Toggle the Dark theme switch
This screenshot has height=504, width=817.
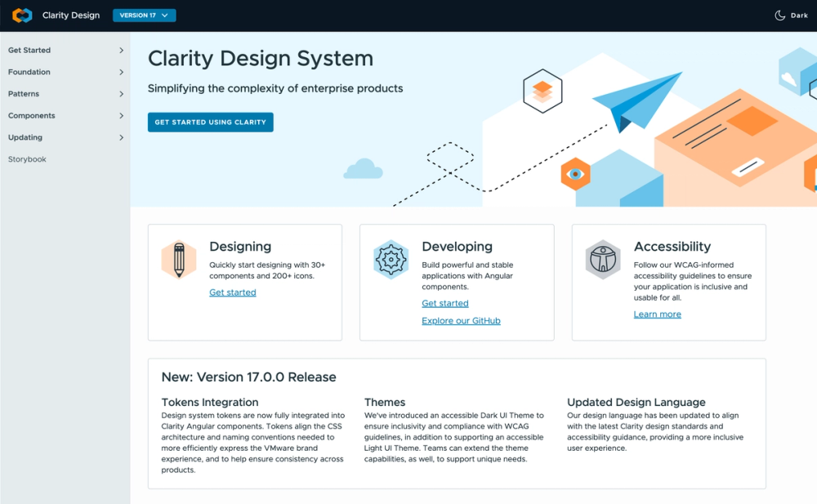pyautogui.click(x=791, y=16)
